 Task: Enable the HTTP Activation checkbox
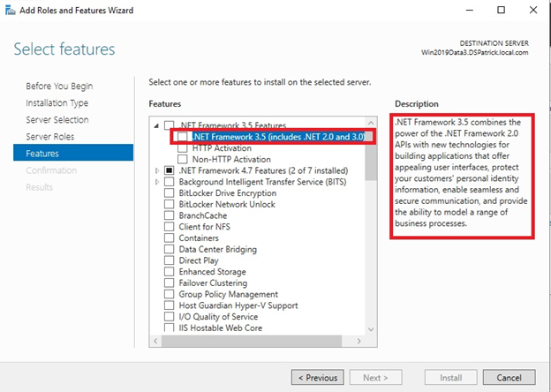click(x=183, y=147)
